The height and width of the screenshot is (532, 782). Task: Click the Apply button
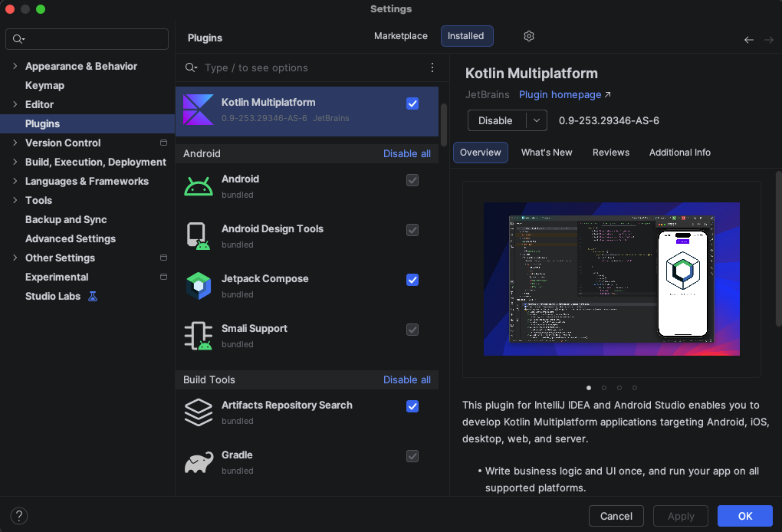point(681,516)
